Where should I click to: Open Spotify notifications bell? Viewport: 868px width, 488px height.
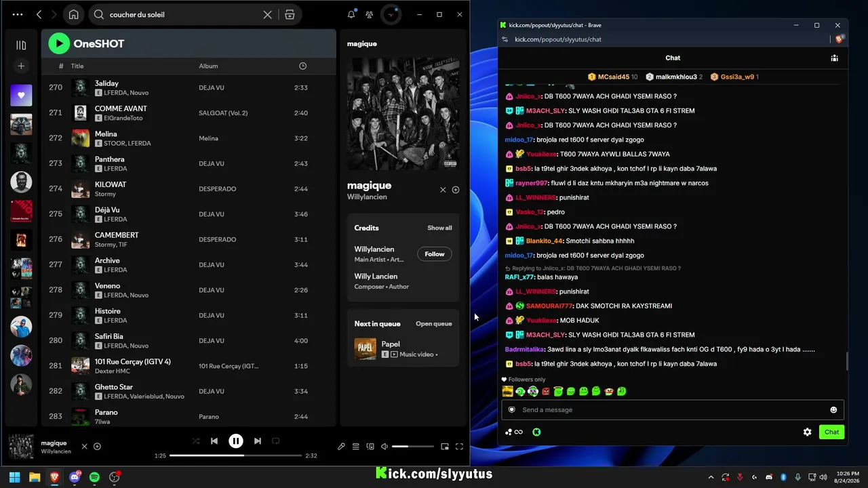click(351, 14)
